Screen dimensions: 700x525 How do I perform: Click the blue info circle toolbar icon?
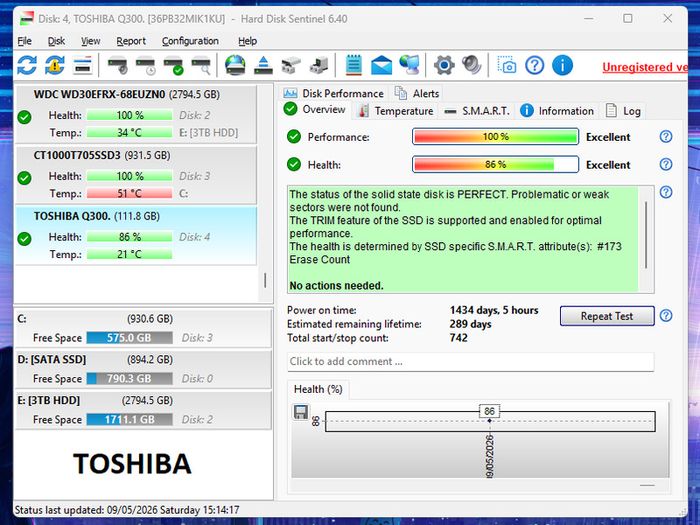[x=562, y=66]
